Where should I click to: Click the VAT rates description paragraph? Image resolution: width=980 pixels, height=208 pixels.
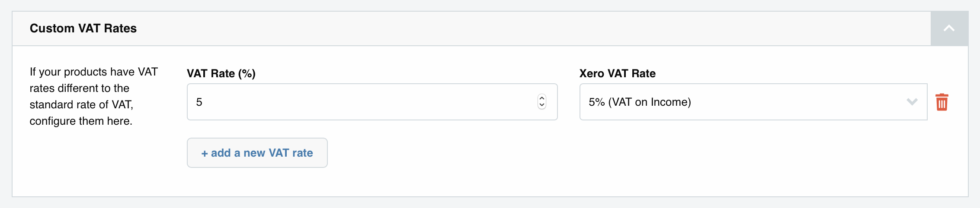pyautogui.click(x=94, y=96)
